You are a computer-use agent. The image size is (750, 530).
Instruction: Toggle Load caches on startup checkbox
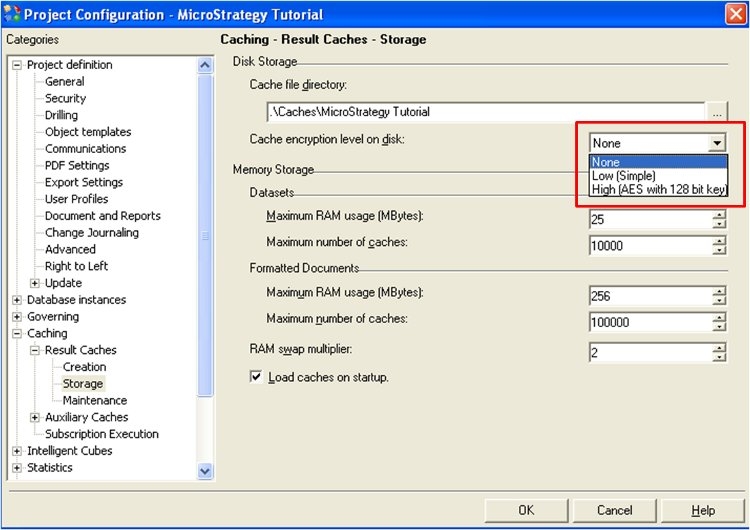256,377
